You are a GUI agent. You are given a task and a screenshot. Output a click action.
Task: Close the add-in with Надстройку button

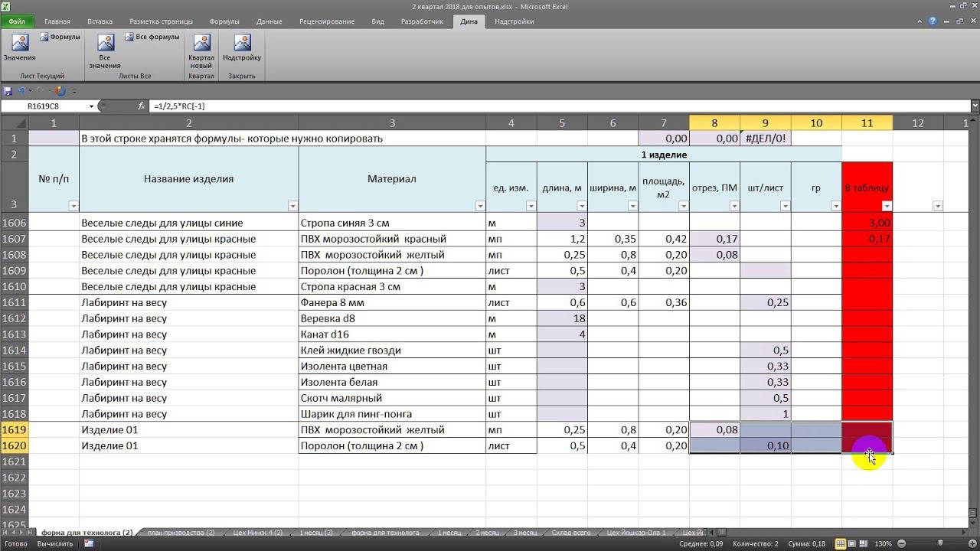click(x=242, y=47)
